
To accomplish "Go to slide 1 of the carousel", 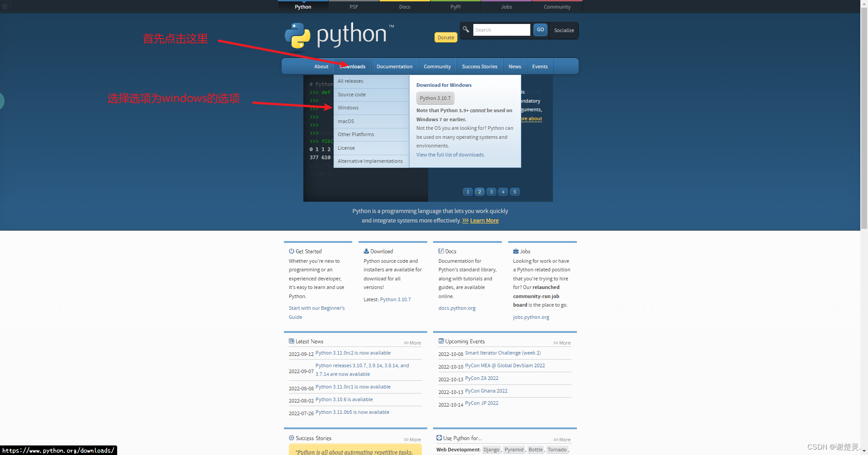I will pos(468,192).
